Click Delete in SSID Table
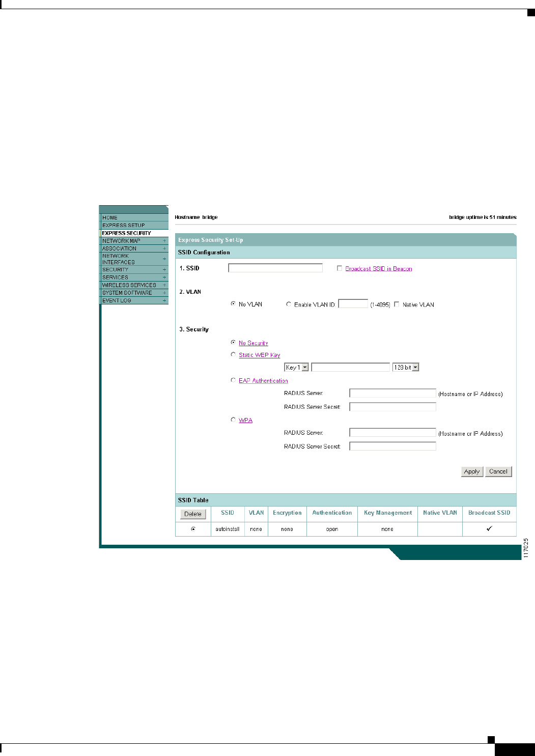 pos(193,514)
